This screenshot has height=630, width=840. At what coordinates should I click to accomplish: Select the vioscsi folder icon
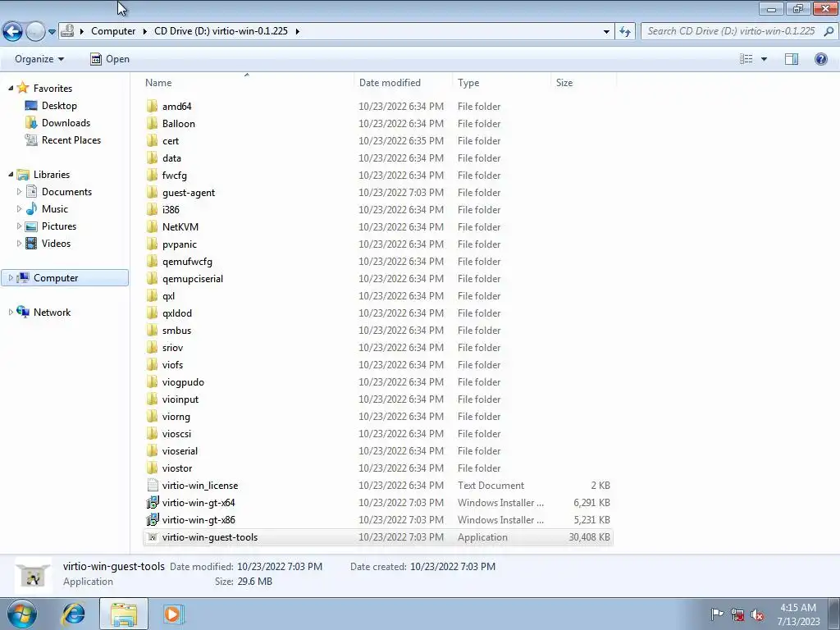pos(152,433)
